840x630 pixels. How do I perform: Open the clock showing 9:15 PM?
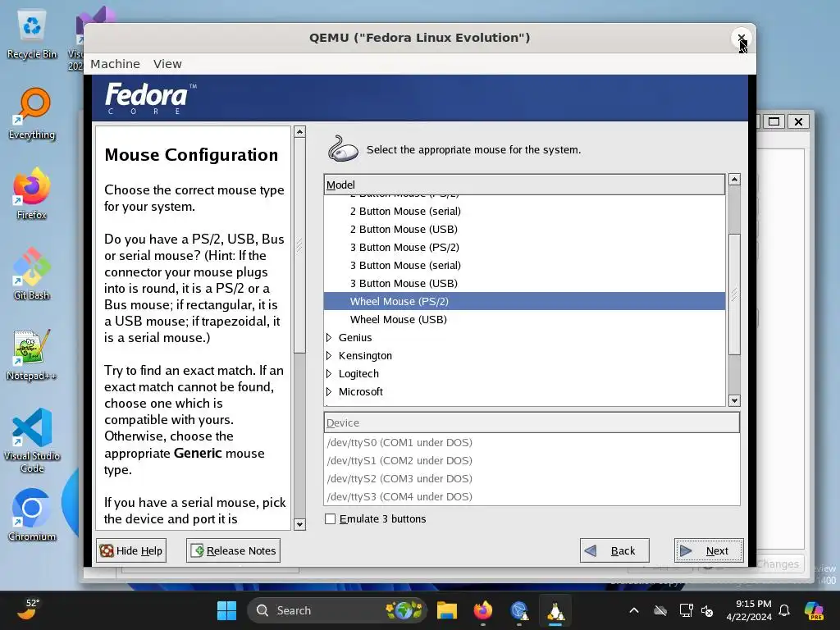click(x=749, y=610)
